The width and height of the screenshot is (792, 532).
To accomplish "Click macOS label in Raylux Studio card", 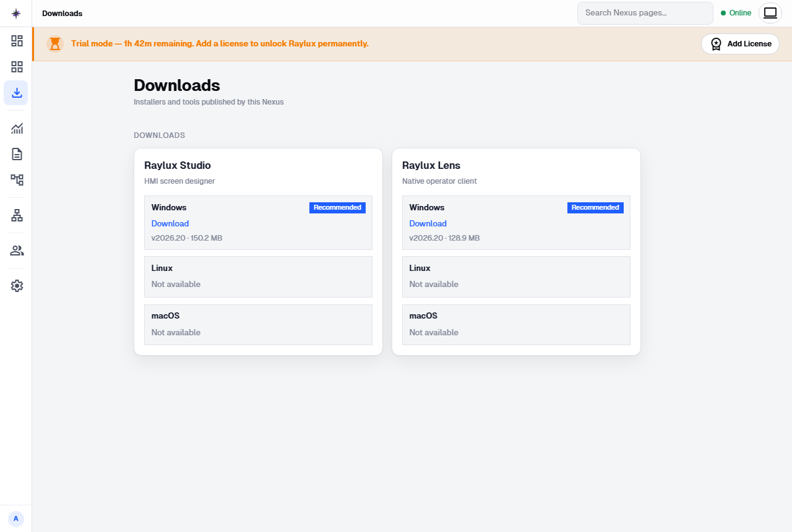I will (x=165, y=315).
